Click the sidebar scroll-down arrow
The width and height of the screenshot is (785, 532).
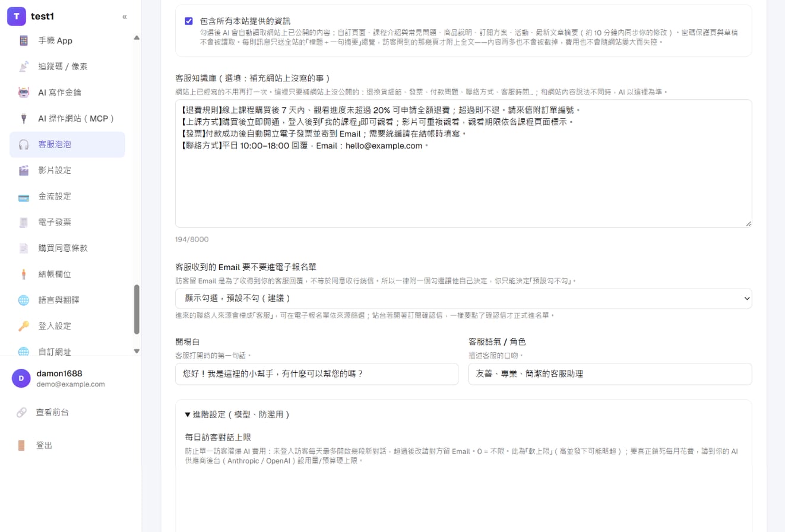(137, 351)
